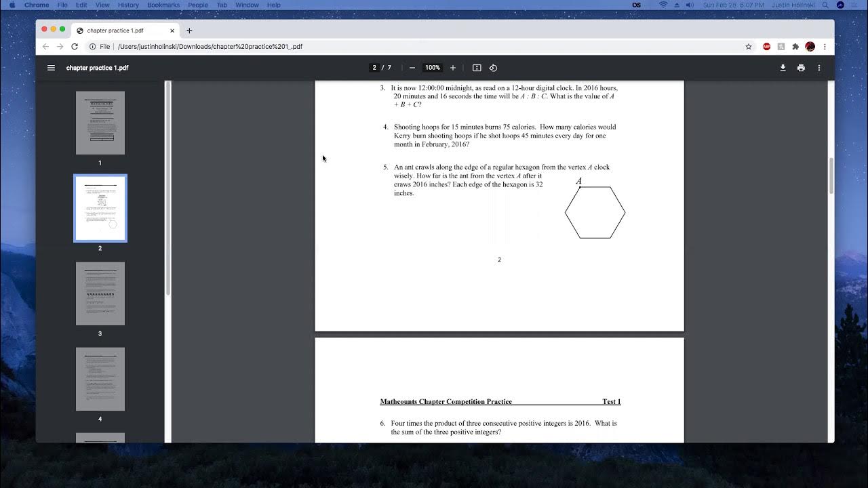
Task: Click the date and time in menu bar
Action: 734,5
